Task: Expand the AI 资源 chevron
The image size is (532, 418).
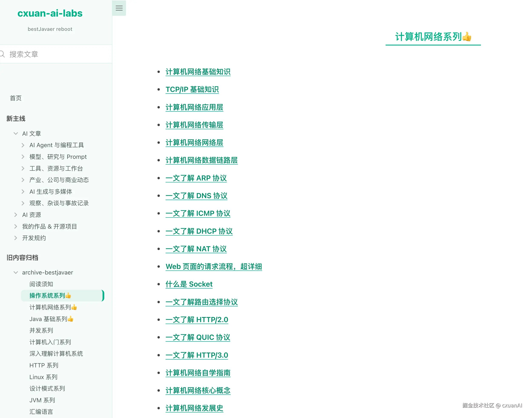Action: [x=16, y=215]
